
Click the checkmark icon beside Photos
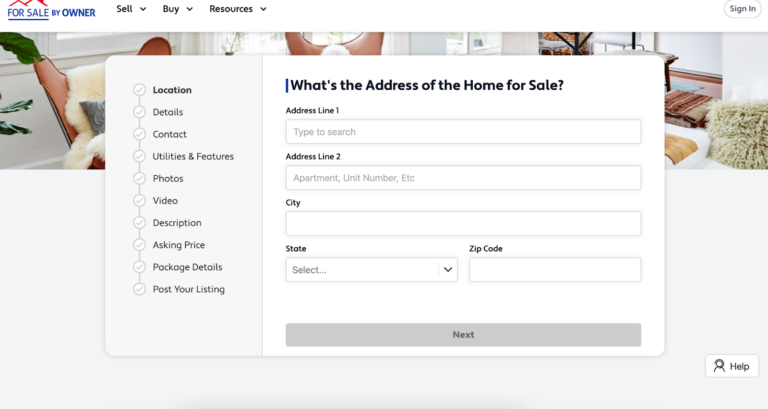tap(139, 178)
